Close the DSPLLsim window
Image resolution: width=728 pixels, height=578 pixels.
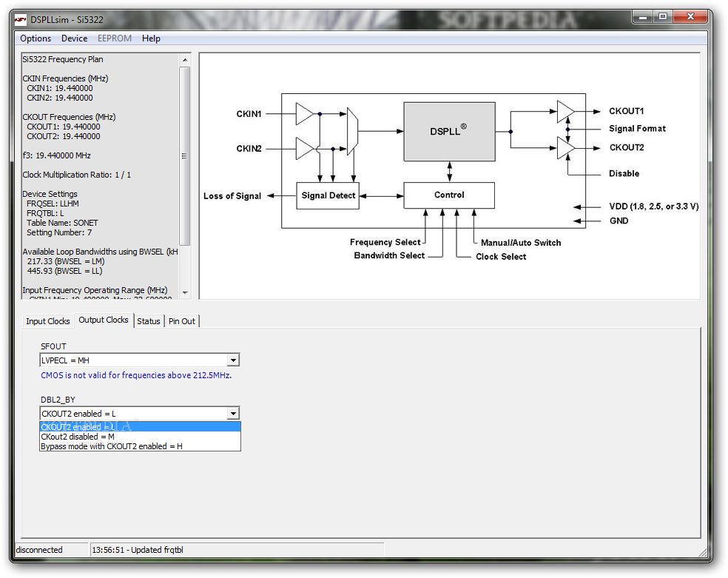point(690,17)
